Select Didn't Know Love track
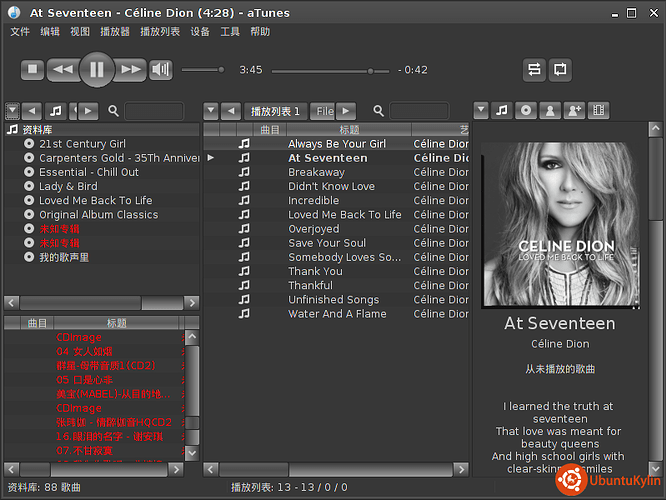666x500 pixels. [x=337, y=186]
